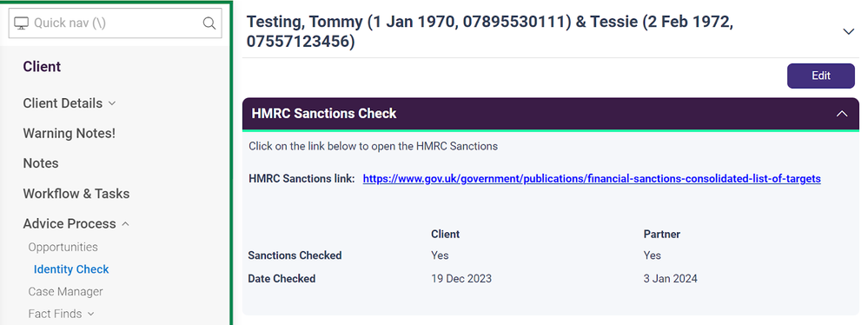Image resolution: width=868 pixels, height=325 pixels.
Task: Expand the client header dropdown chevron
Action: 849,31
